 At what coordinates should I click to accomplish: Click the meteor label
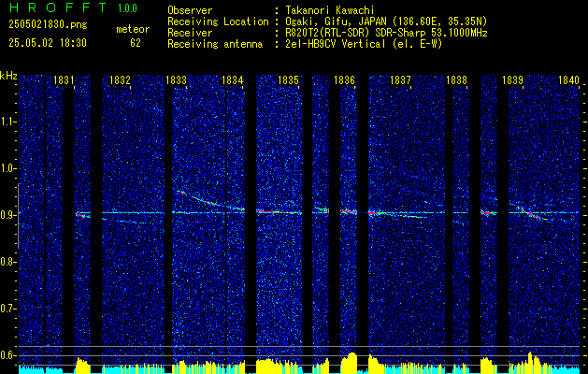click(x=133, y=29)
